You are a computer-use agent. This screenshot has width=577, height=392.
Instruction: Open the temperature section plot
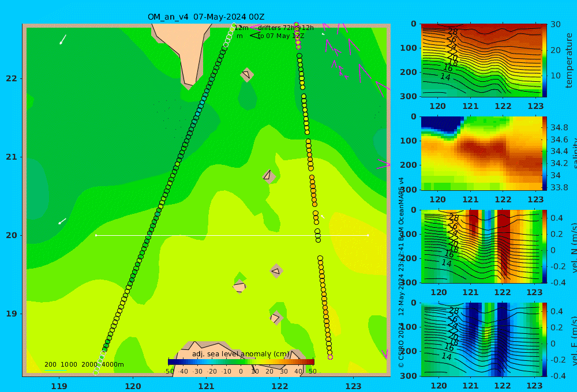(x=481, y=61)
